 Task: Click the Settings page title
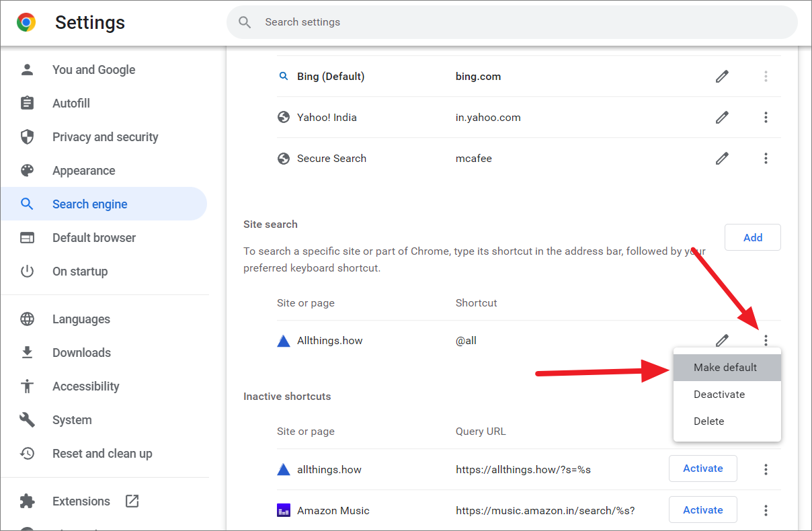pos(90,22)
